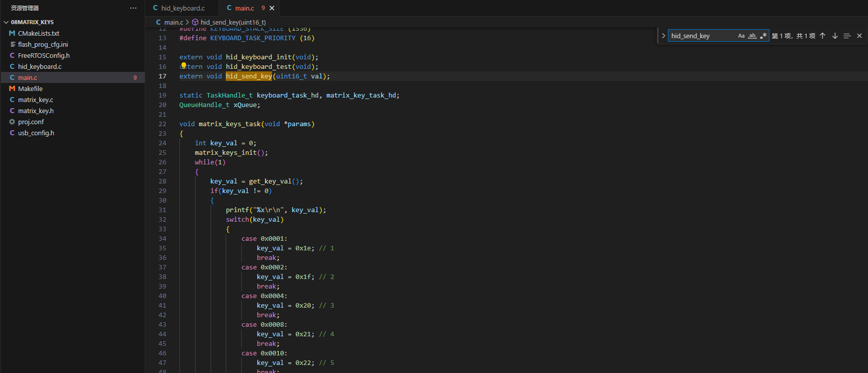Click the C icon beside usb_config.h
The width and height of the screenshot is (868, 373).
point(12,133)
